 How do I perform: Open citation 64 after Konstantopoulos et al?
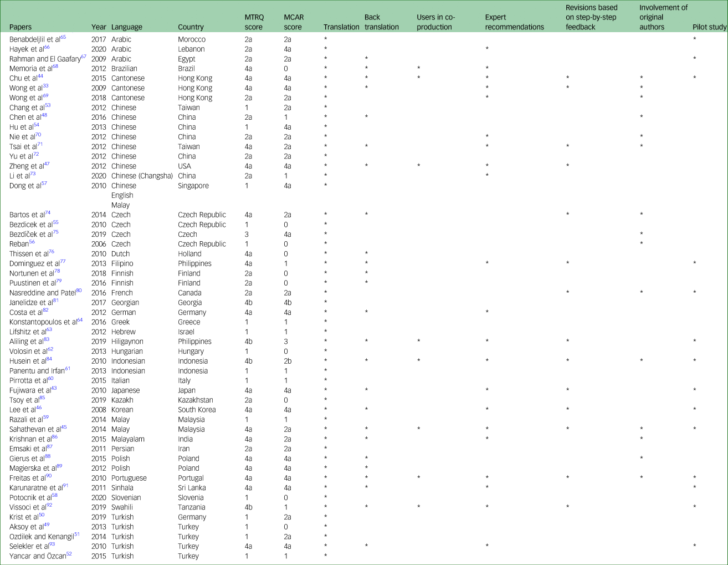[x=80, y=320]
